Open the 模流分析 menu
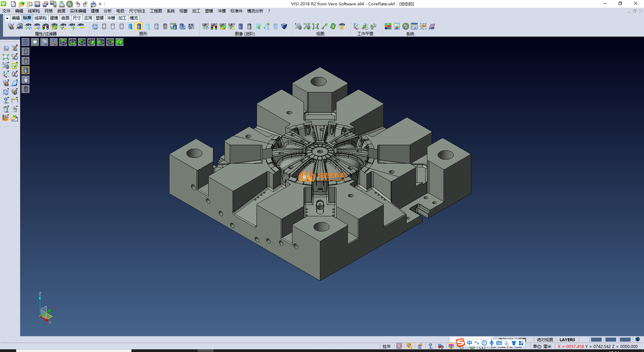644x352 pixels. coord(255,11)
